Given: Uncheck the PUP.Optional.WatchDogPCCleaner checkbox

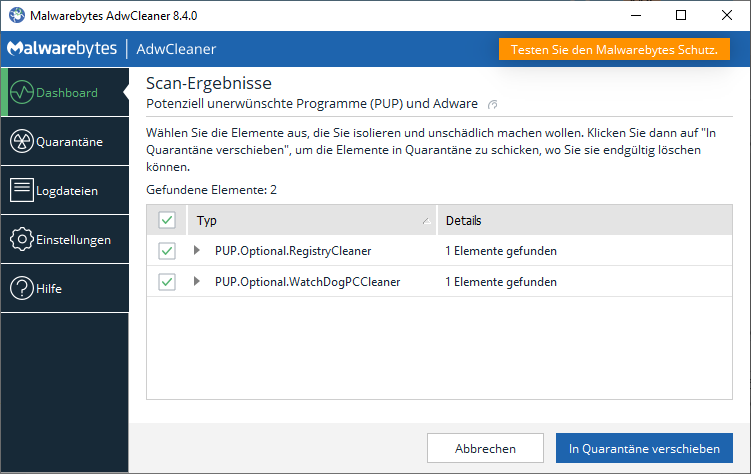Looking at the screenshot, I should click(x=167, y=282).
